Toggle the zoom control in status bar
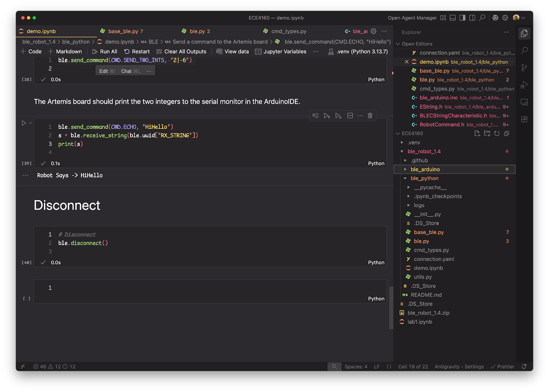Viewport: 549px width, 392px height. (335, 366)
